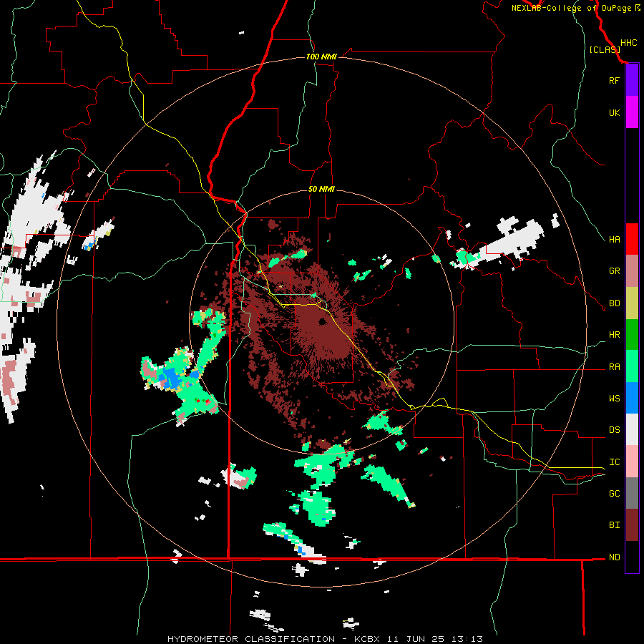The height and width of the screenshot is (644, 644).
Task: Click the RF legend label
Action: click(x=614, y=80)
